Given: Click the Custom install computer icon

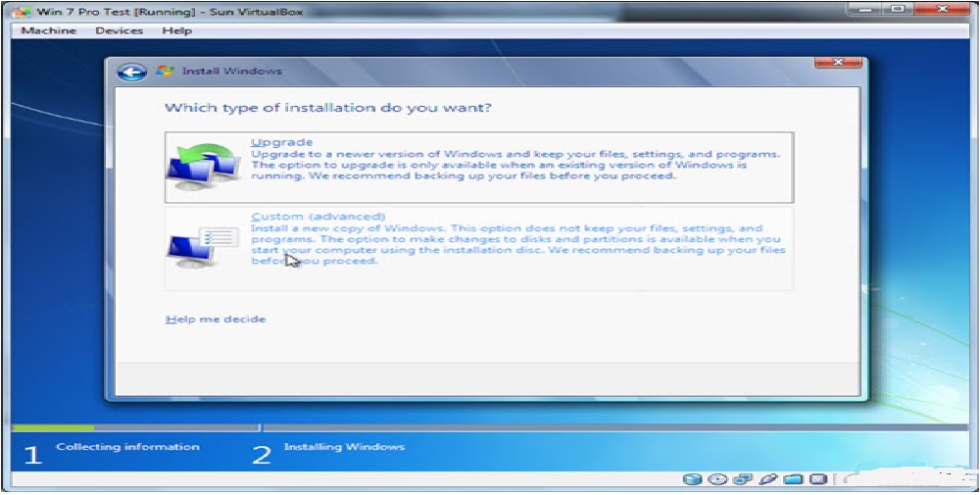Looking at the screenshot, I should click(x=204, y=247).
